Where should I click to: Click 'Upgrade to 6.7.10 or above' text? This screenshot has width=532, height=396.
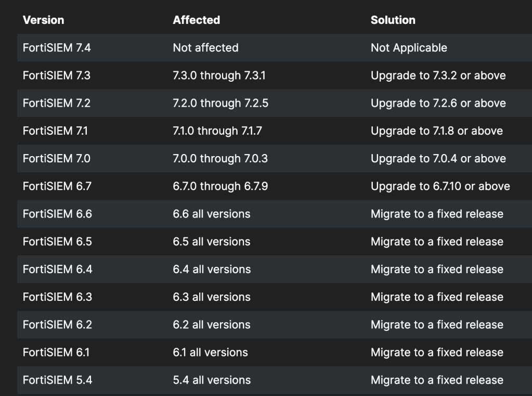(440, 186)
